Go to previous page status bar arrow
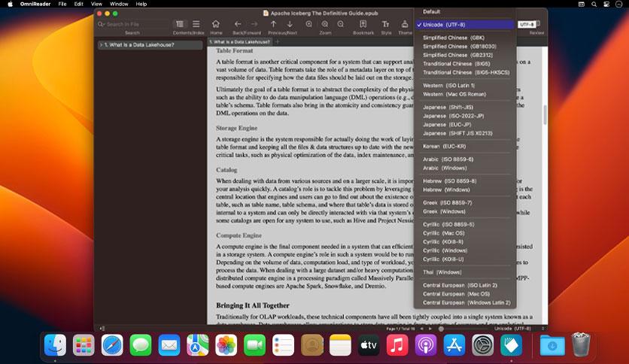 click(x=421, y=329)
